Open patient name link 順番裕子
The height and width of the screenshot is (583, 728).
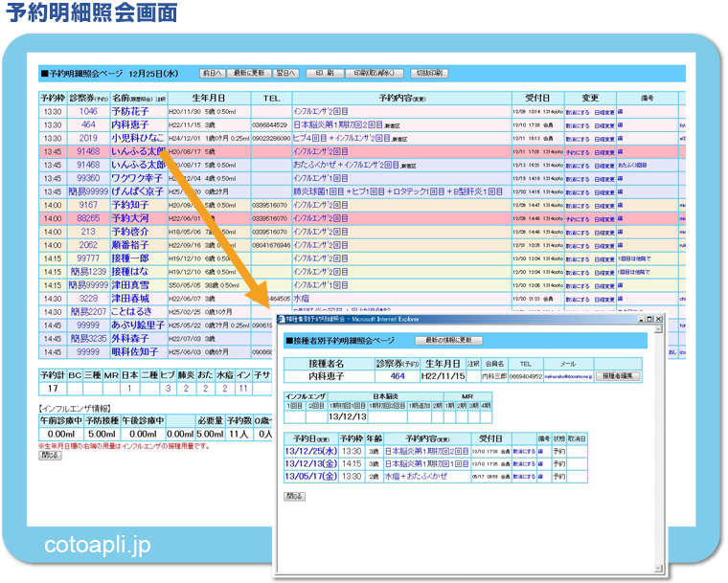tap(130, 245)
